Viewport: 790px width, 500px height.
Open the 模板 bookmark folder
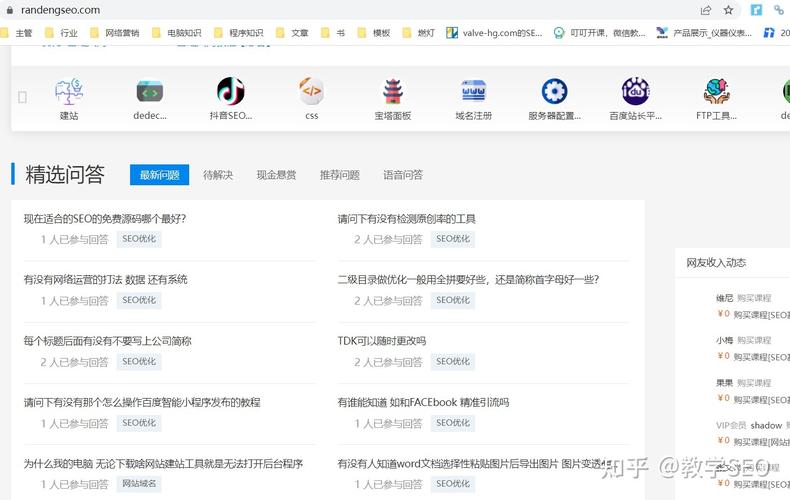[374, 33]
